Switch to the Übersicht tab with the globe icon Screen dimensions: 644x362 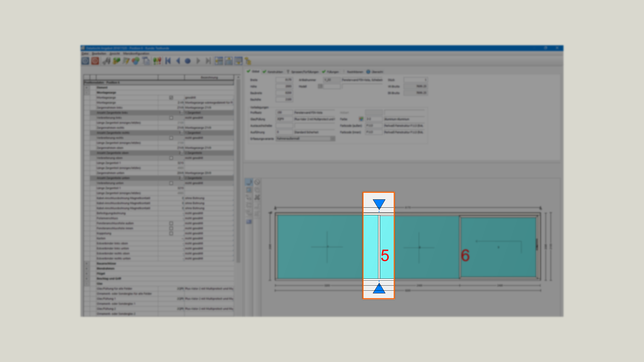(375, 72)
